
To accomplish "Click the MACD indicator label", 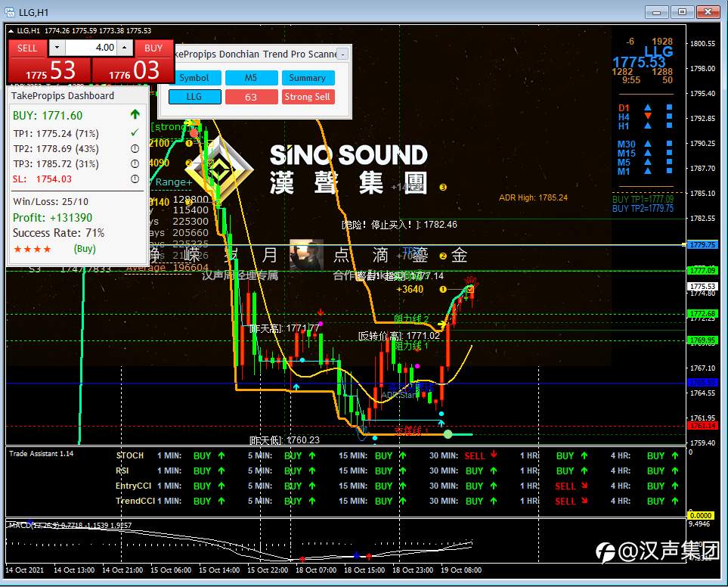I will 70,525.
